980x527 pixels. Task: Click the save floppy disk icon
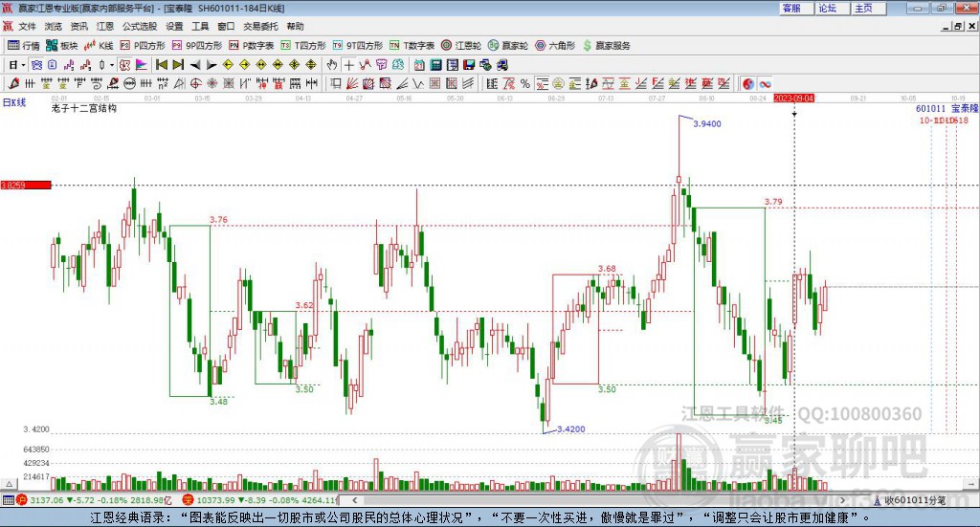click(x=469, y=65)
